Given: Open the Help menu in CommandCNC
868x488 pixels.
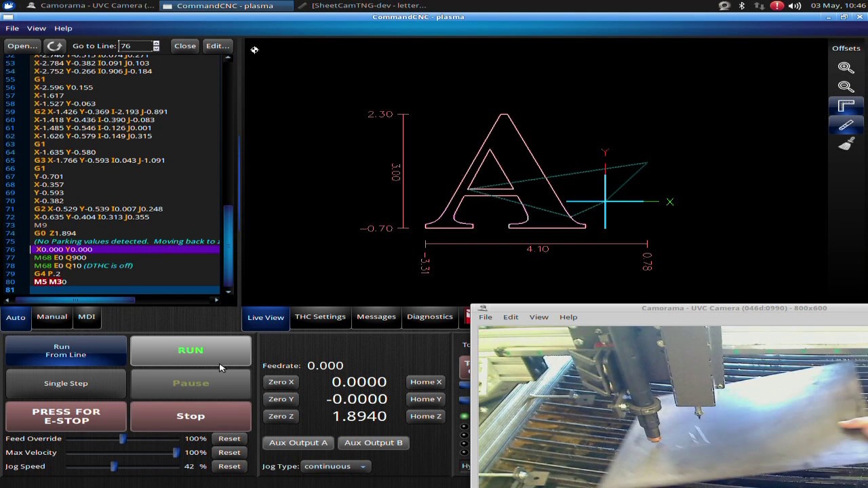Looking at the screenshot, I should click(63, 28).
